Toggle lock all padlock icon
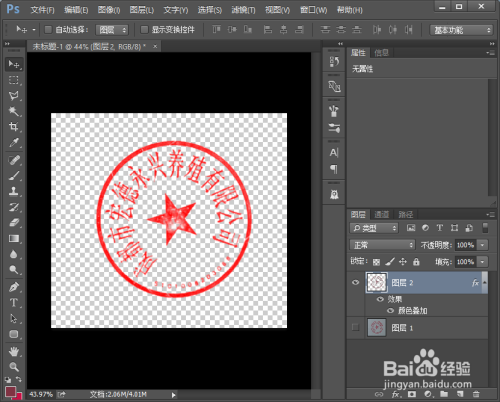 [416, 262]
